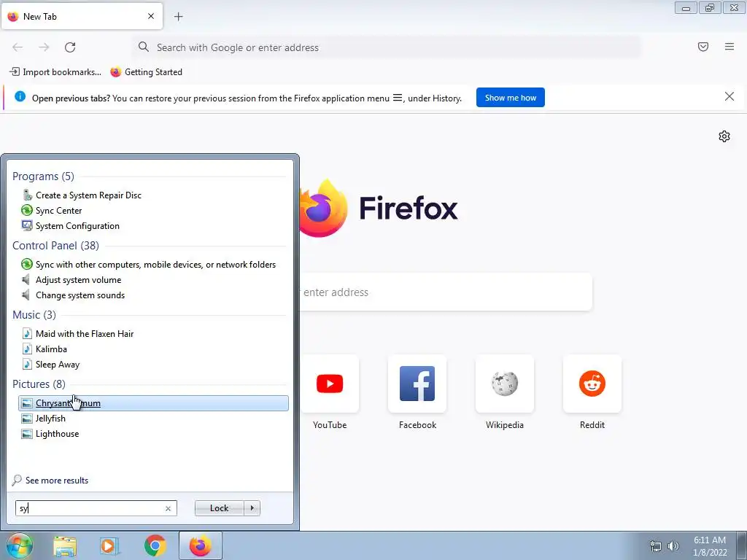Open the Sleep Away music file
This screenshot has width=747, height=560.
(153, 365)
